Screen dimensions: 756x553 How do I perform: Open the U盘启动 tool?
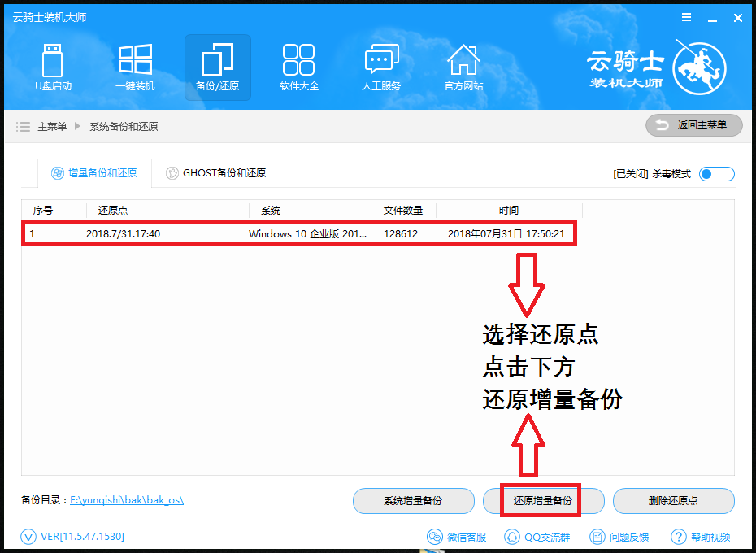tap(53, 67)
